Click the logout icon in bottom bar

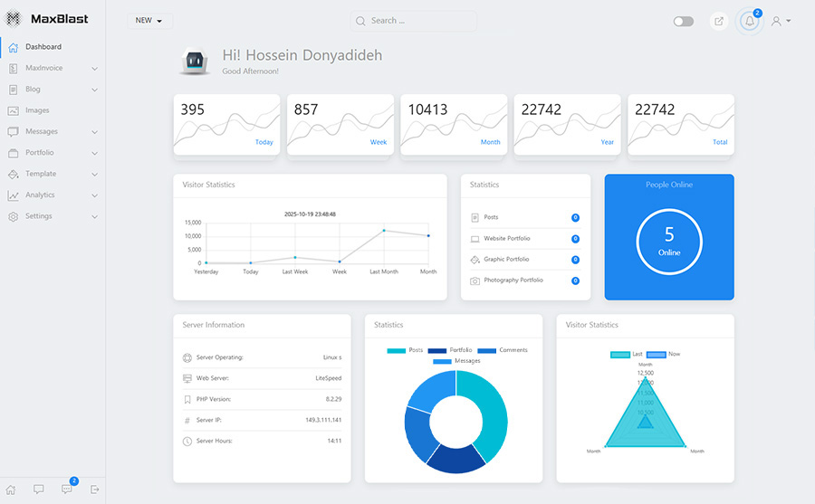(94, 490)
